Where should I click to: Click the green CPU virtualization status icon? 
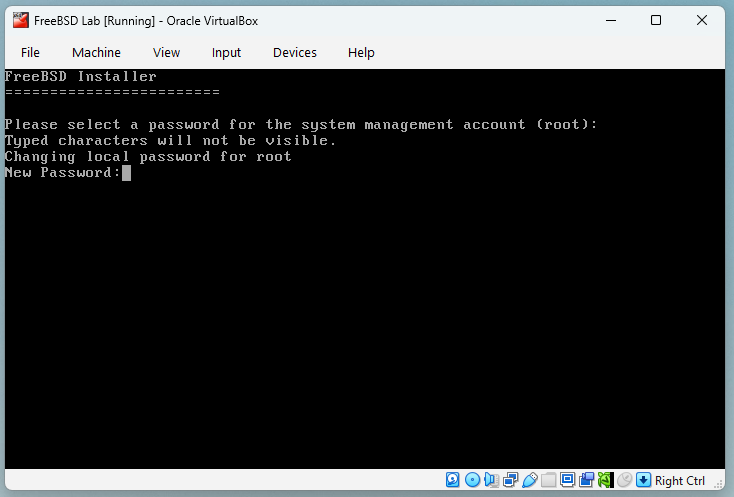click(x=606, y=480)
